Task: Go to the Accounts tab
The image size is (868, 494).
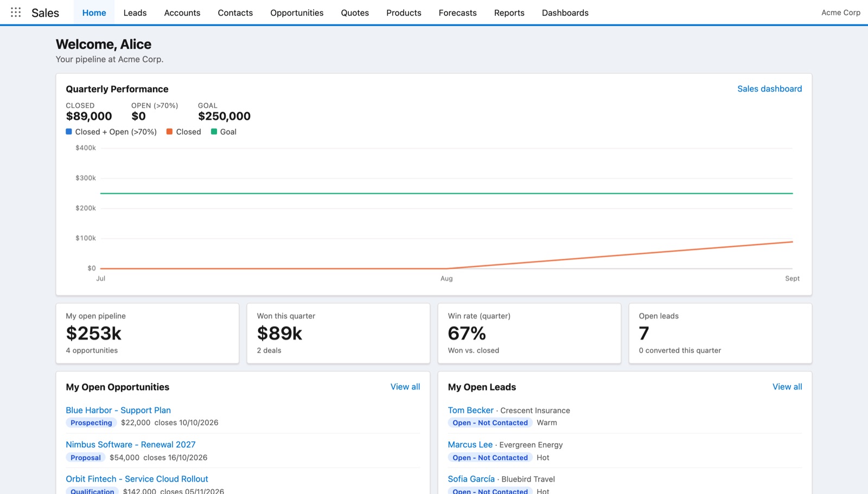Action: click(182, 12)
